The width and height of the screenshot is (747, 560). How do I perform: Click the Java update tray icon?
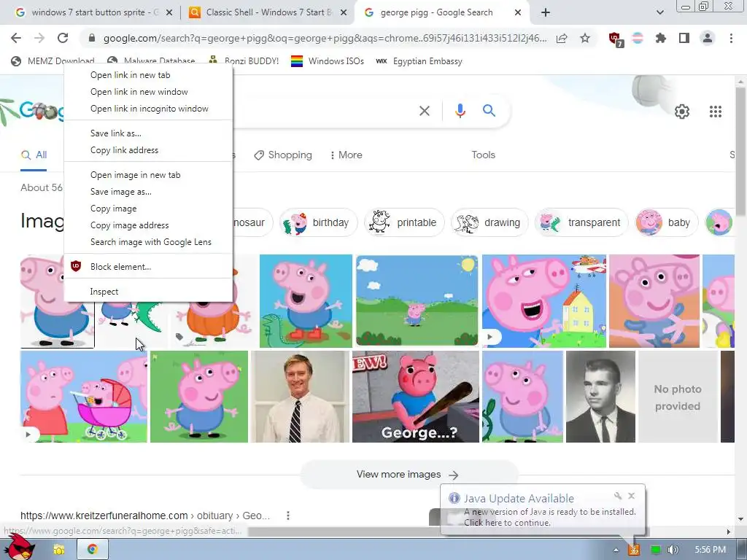pos(634,550)
